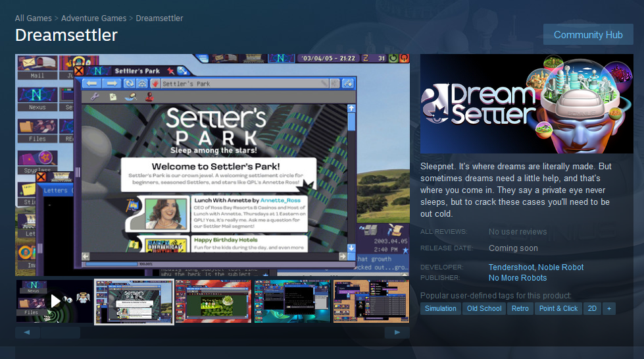Open the Spyglass desktop icon
The width and height of the screenshot is (644, 359).
click(x=37, y=162)
